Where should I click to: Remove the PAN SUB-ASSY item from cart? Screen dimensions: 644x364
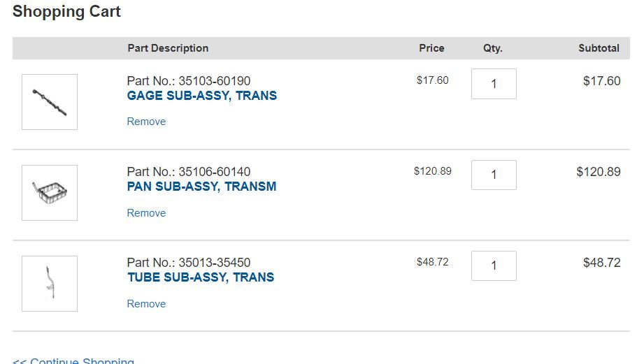click(x=146, y=213)
